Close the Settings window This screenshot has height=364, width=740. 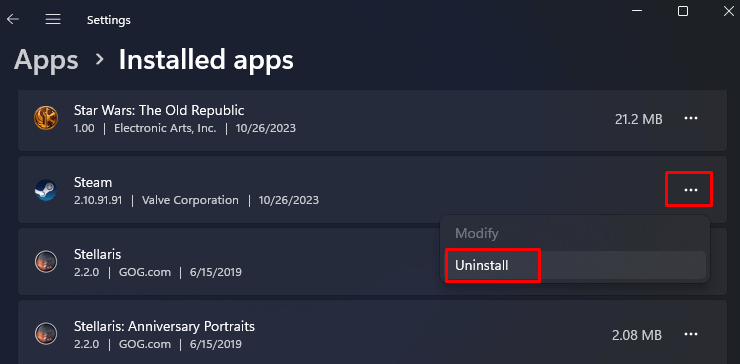728,11
